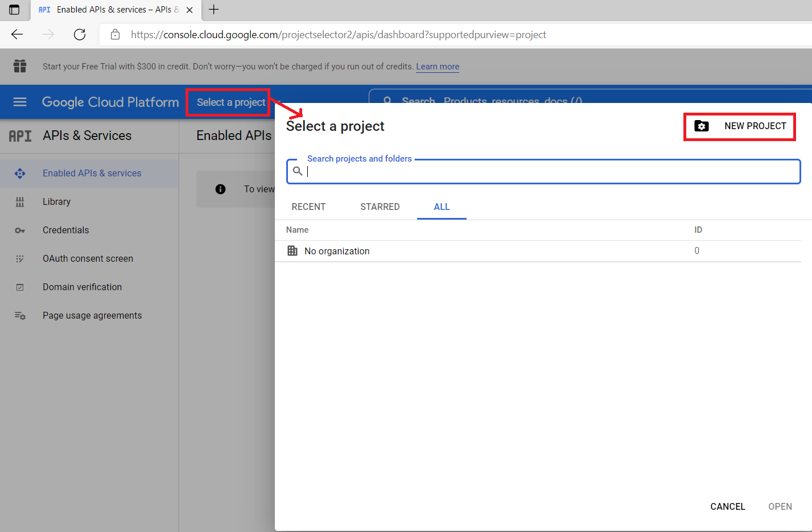Select the ALL tab
This screenshot has height=532, width=812.
point(442,207)
